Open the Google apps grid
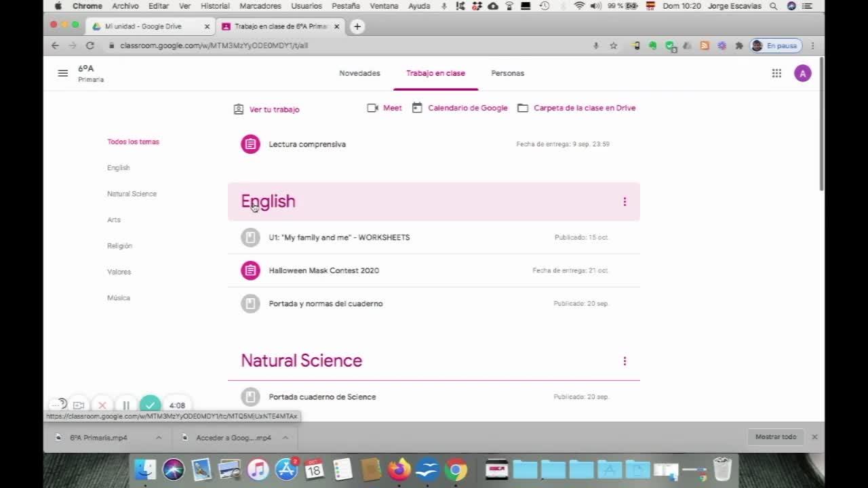Screen dimensions: 868x488 coord(776,73)
